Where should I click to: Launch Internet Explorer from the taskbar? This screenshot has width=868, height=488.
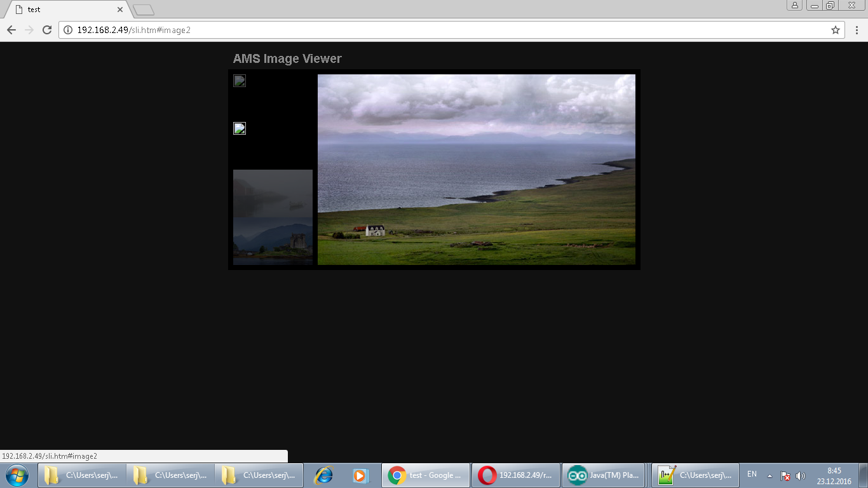click(x=324, y=475)
